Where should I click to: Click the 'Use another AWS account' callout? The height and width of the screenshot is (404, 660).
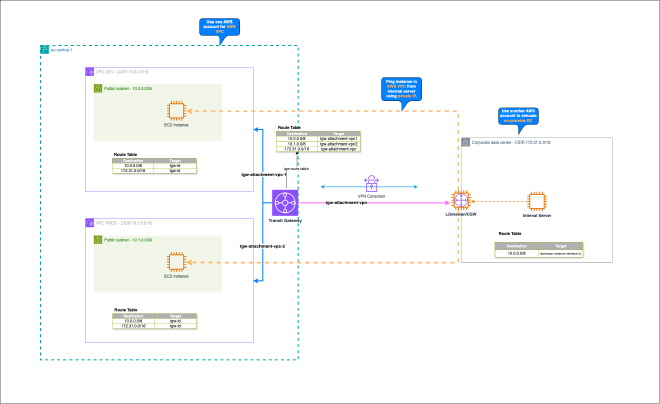519,116
